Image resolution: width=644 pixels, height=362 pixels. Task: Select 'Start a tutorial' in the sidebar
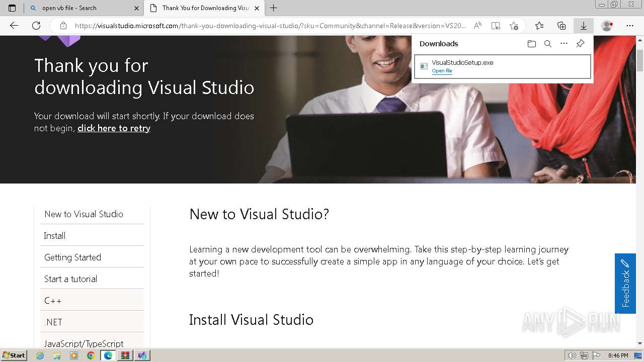(92, 279)
